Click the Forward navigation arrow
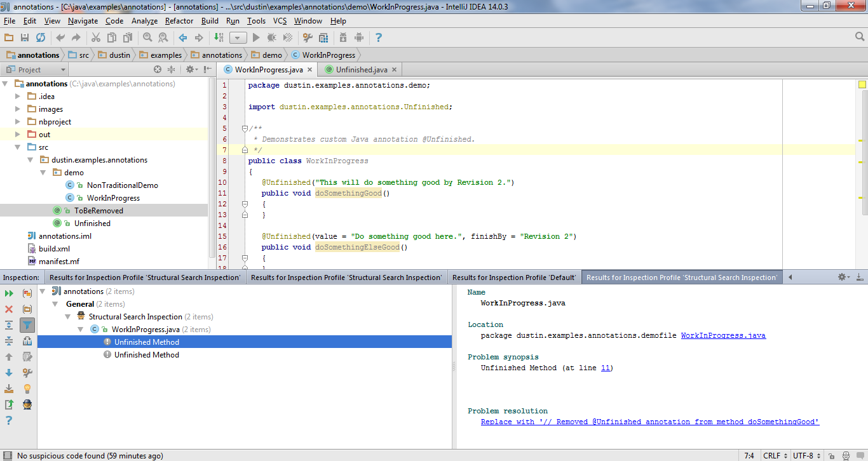 [199, 38]
